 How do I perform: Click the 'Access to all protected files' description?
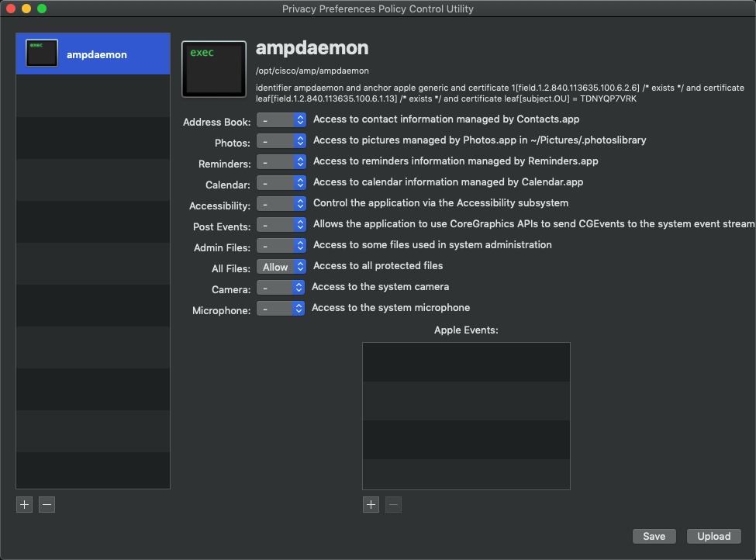click(378, 266)
